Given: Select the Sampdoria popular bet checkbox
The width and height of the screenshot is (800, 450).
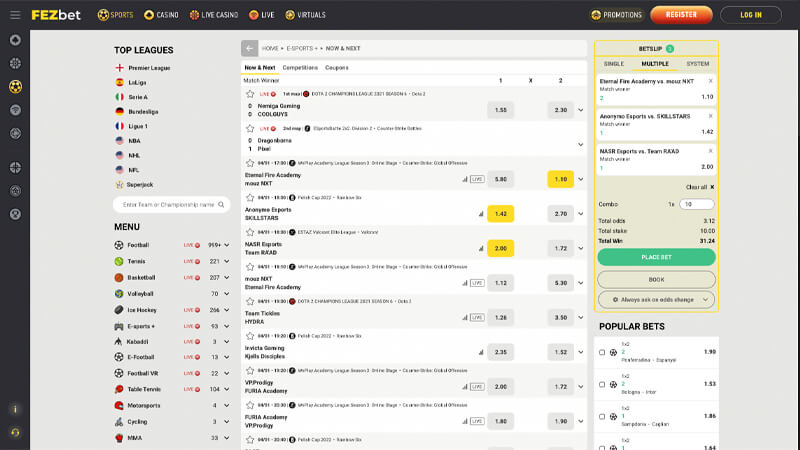Looking at the screenshot, I should (602, 415).
